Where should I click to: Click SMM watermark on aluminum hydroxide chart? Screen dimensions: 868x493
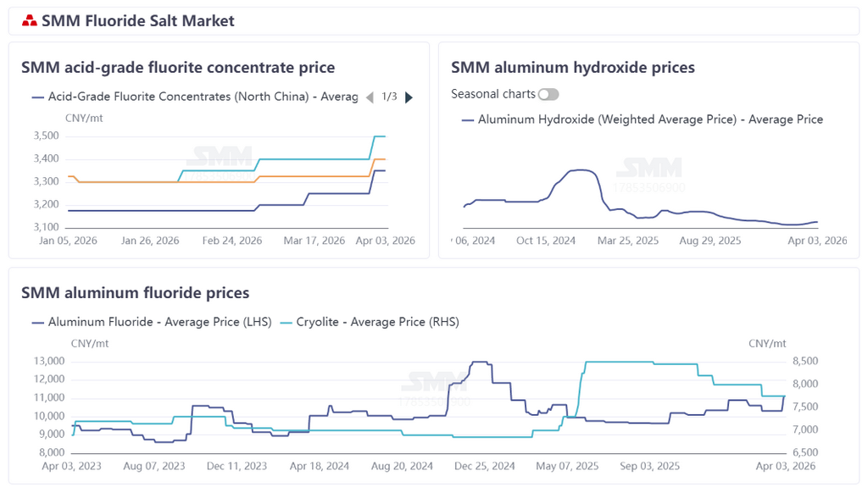click(x=650, y=168)
